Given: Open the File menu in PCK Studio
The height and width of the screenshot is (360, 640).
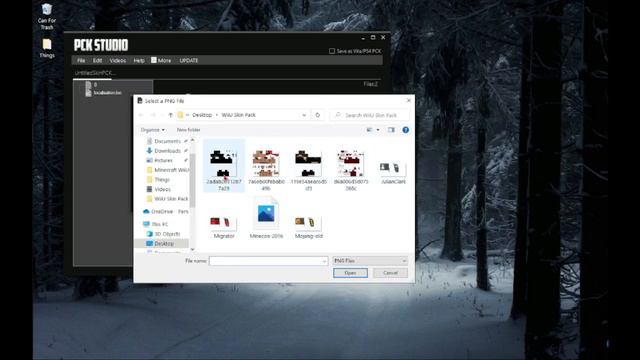Looking at the screenshot, I should [81, 60].
